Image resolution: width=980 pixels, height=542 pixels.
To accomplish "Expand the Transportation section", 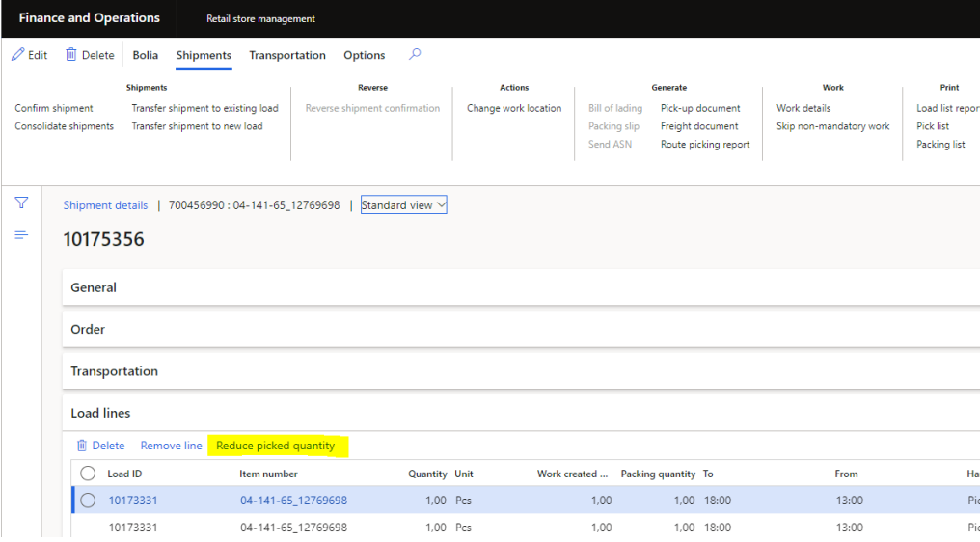I will [x=114, y=371].
